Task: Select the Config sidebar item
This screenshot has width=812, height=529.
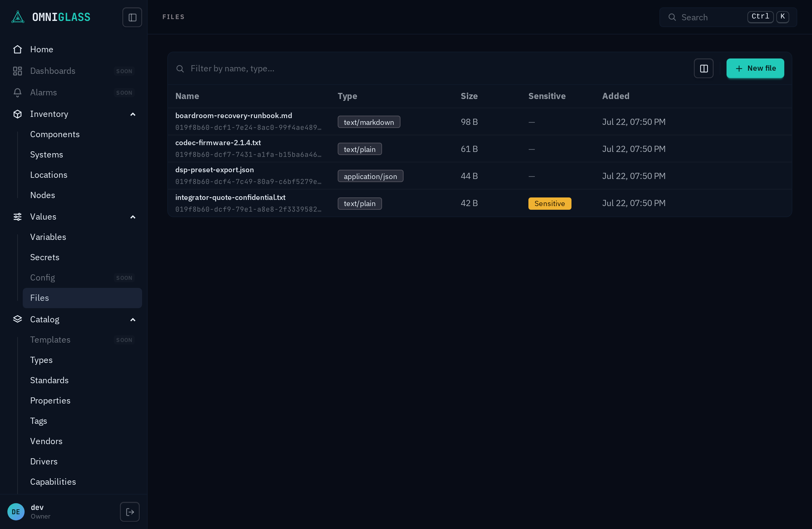Action: (x=82, y=278)
